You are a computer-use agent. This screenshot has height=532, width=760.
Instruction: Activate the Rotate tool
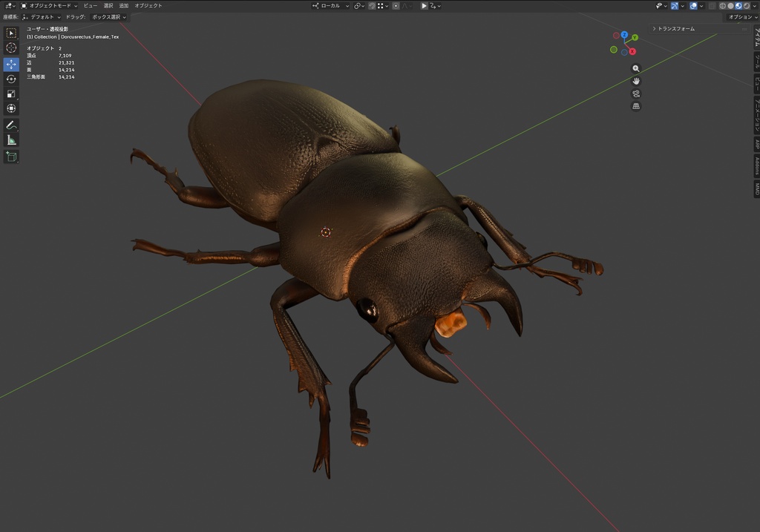tap(11, 79)
